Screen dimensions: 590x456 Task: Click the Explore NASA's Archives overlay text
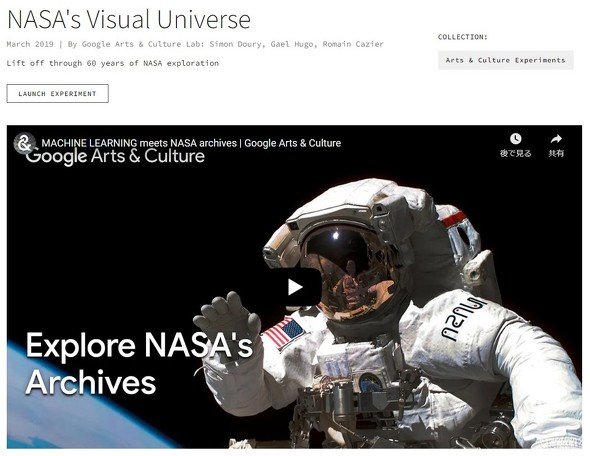139,363
